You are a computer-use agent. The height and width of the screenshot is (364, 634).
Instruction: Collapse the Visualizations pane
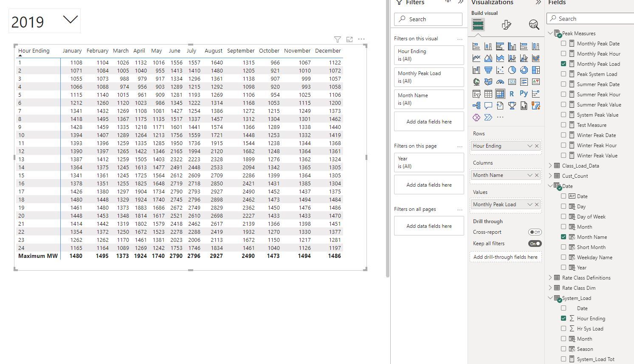tap(538, 3)
